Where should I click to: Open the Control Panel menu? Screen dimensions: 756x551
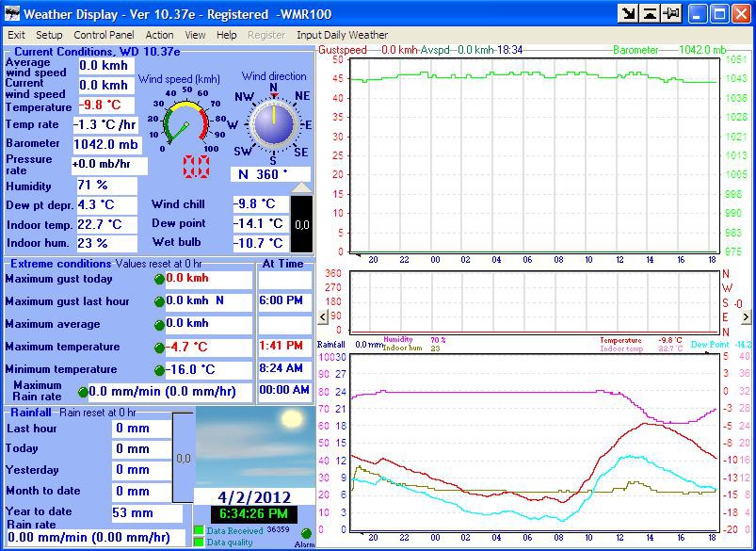105,35
